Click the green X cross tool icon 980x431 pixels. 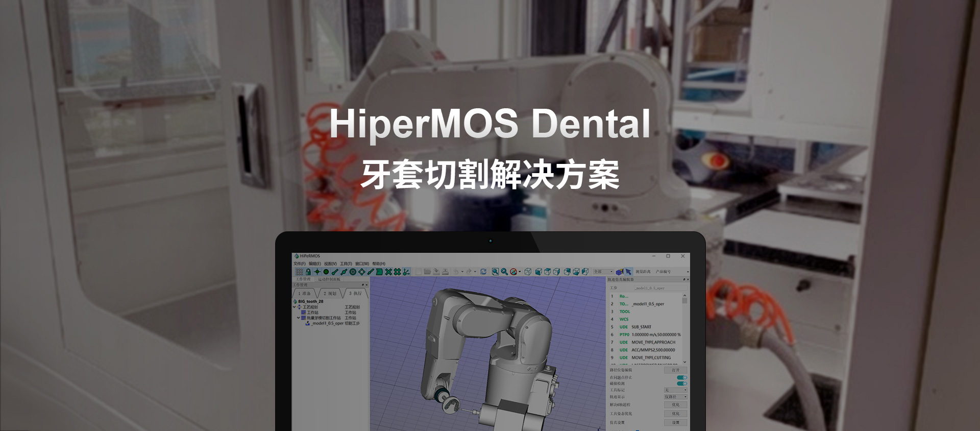[x=388, y=272]
